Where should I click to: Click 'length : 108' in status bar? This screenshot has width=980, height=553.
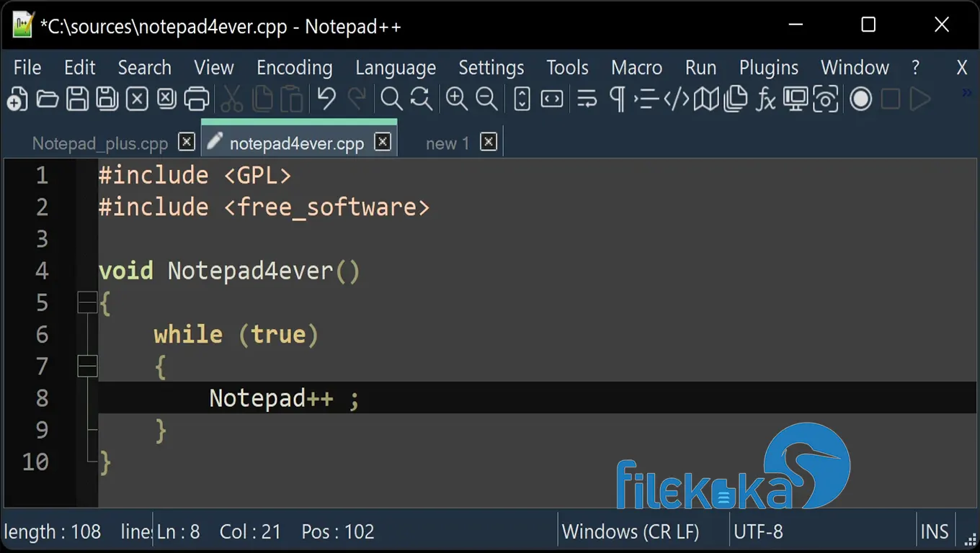coord(53,532)
